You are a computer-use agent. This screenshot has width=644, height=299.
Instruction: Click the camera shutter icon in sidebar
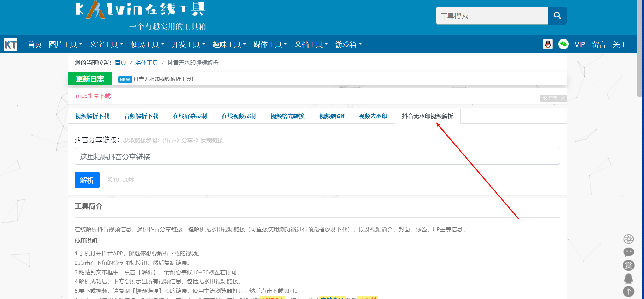tap(628, 239)
